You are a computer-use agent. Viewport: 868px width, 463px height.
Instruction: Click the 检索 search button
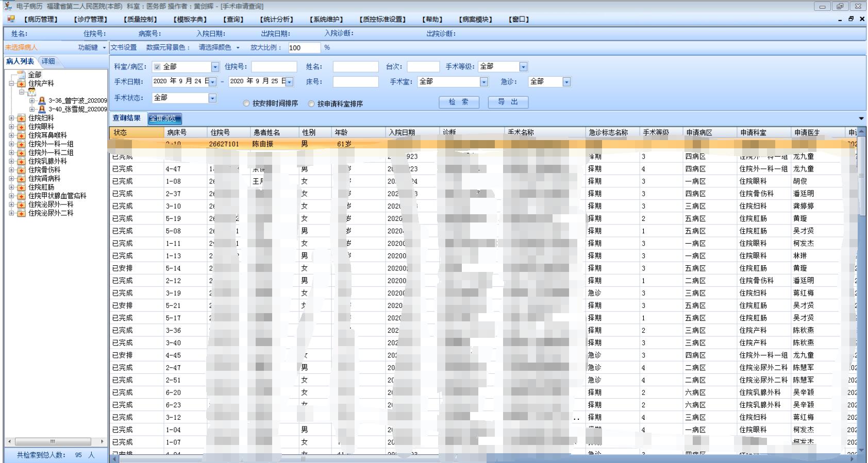point(459,102)
